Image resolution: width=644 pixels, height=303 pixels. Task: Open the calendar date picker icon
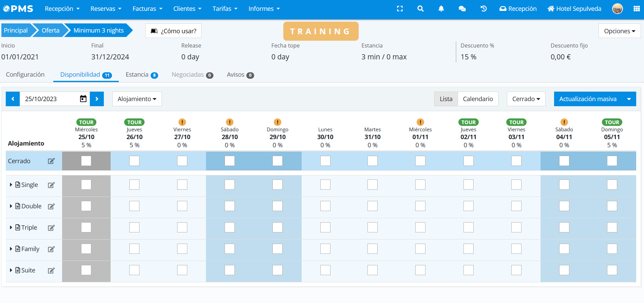tap(83, 99)
